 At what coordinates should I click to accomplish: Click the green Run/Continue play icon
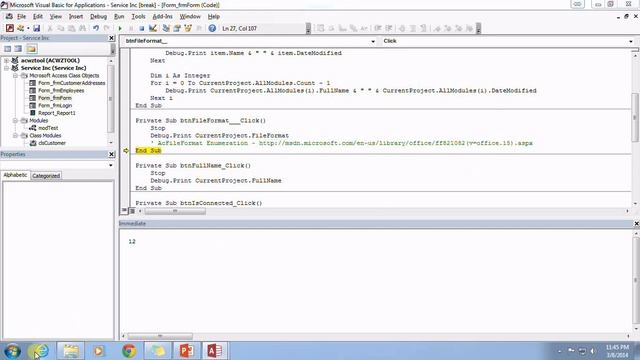point(120,28)
